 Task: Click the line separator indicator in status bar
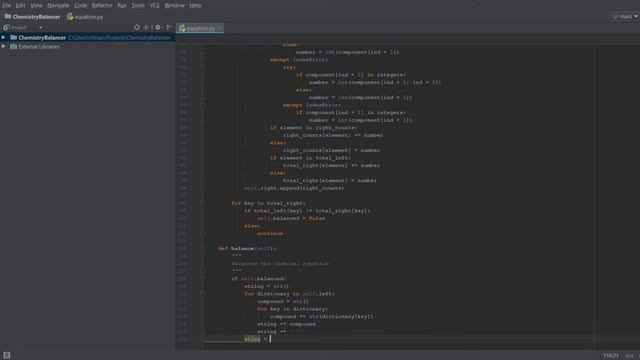click(629, 356)
